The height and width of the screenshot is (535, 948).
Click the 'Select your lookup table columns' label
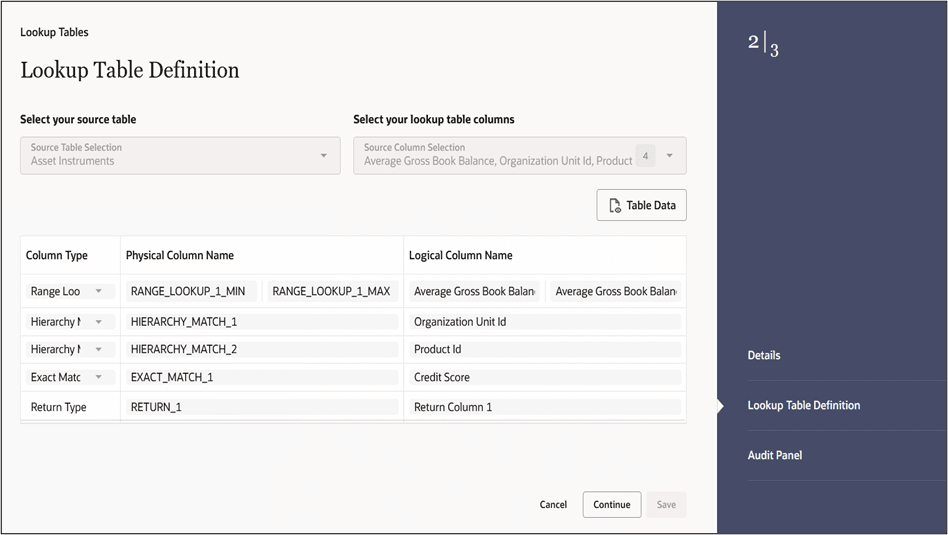[x=433, y=119]
